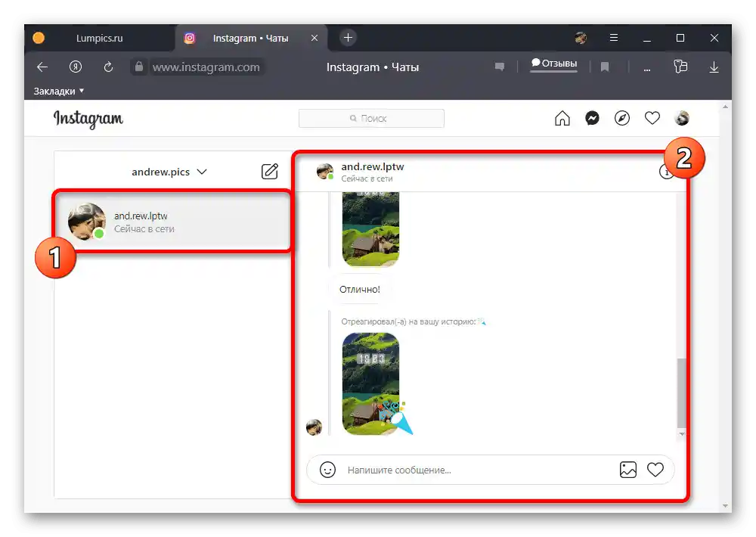Open and.rew.lptw profile from chat header
Image resolution: width=756 pixels, height=537 pixels.
click(372, 166)
